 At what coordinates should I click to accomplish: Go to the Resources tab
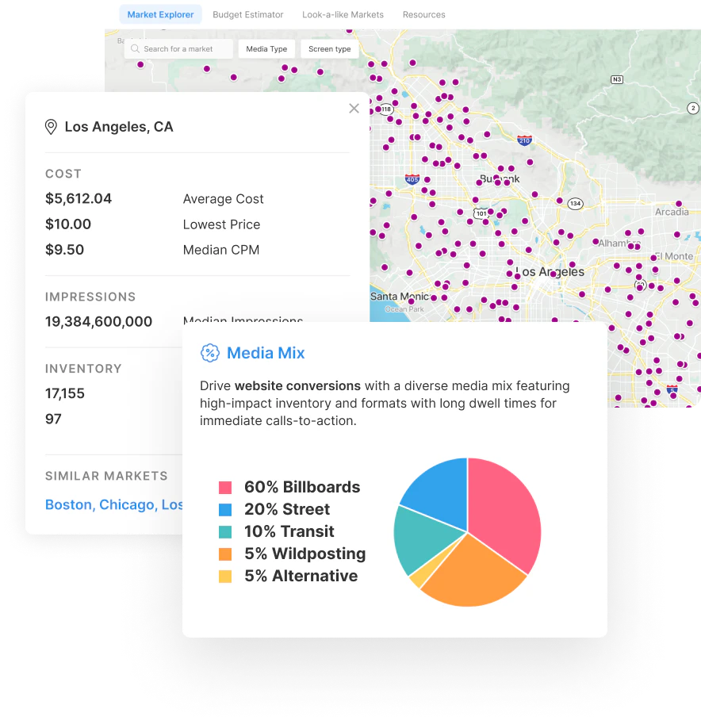point(423,14)
